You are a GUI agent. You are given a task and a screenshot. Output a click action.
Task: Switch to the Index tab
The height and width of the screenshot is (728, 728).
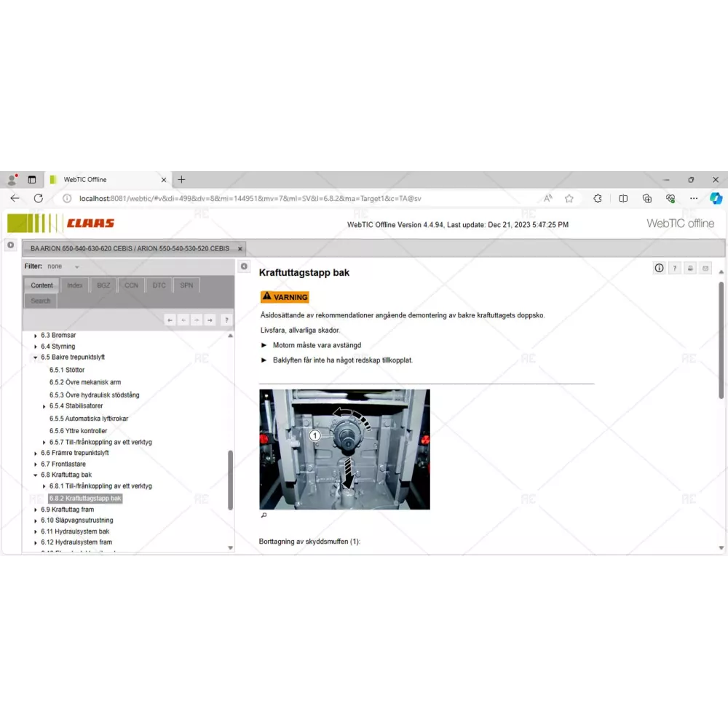coord(75,285)
